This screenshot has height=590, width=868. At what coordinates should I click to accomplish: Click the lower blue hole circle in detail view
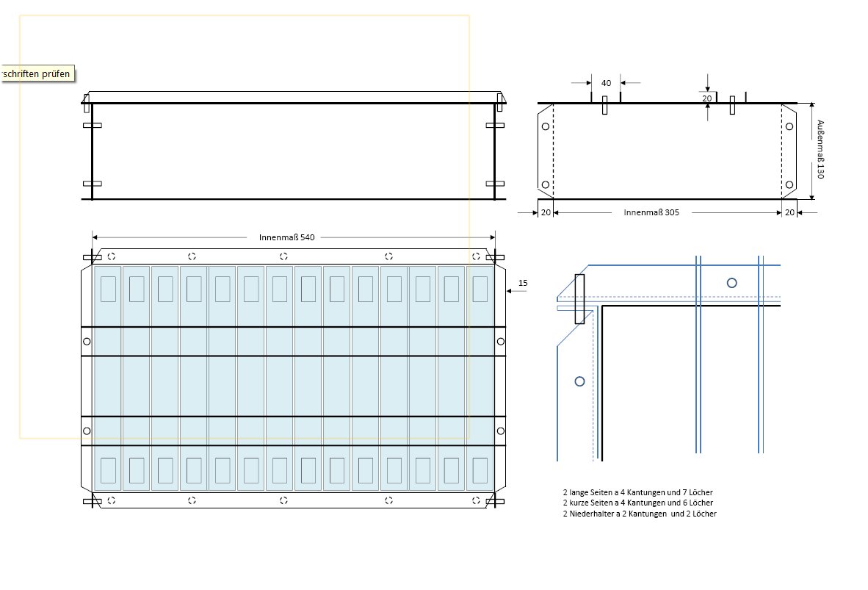[579, 381]
